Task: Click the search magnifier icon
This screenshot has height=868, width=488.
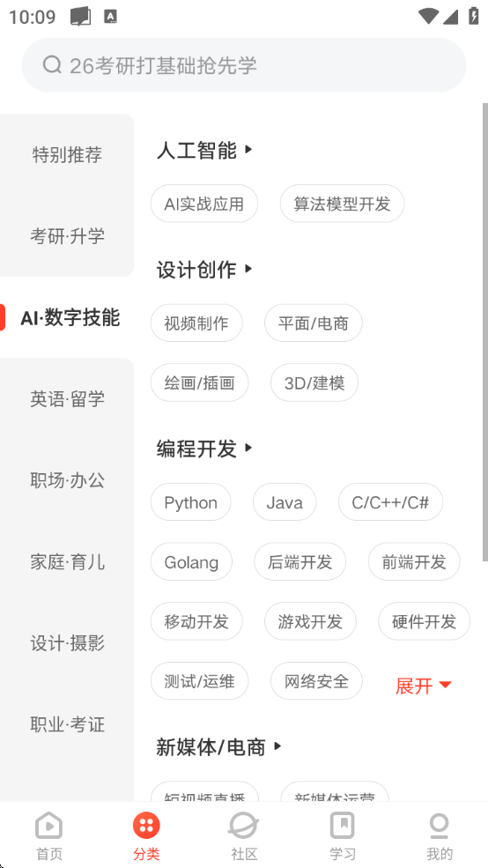Action: 52,64
